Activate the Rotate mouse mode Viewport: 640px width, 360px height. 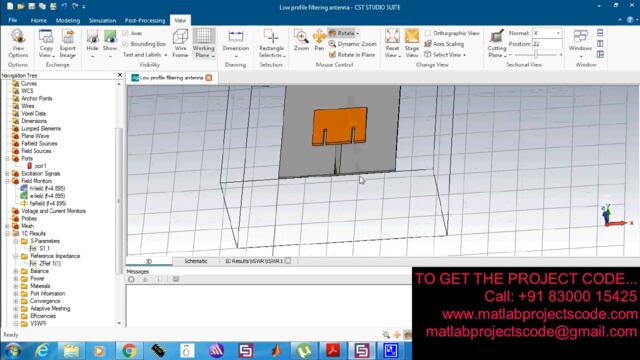[x=344, y=33]
